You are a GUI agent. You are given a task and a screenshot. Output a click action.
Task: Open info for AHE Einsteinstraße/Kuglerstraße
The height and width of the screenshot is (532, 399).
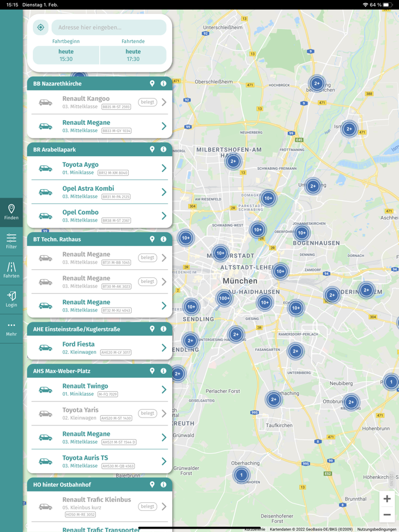coord(164,329)
